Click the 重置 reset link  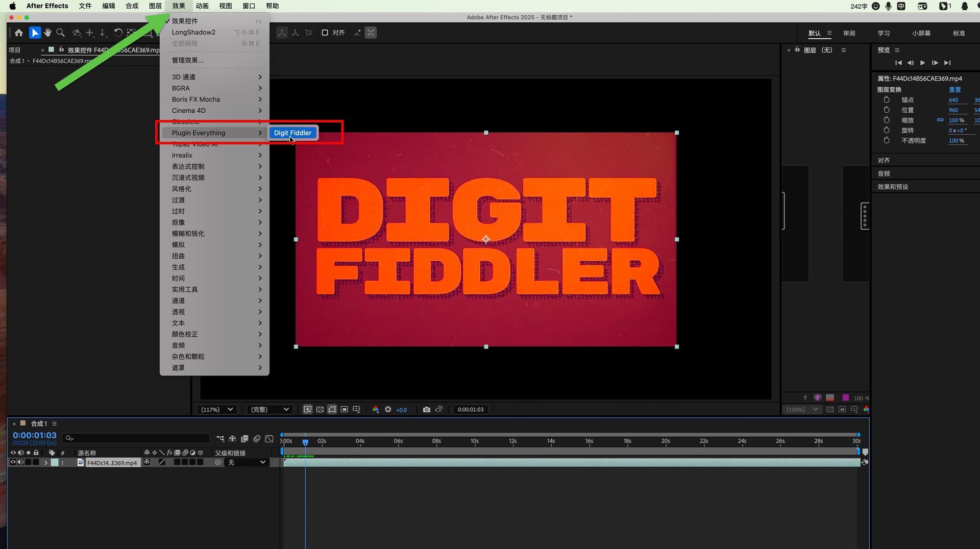(954, 90)
